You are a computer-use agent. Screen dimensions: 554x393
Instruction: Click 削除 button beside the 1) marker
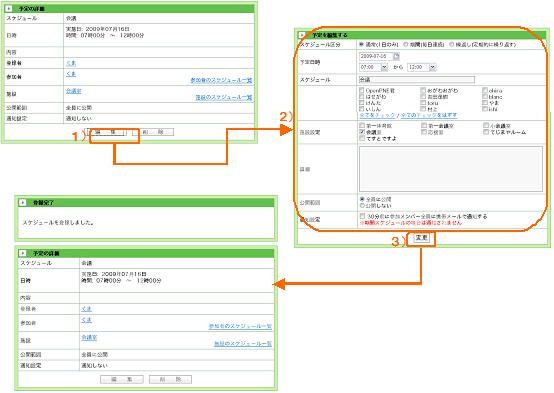pyautogui.click(x=153, y=132)
